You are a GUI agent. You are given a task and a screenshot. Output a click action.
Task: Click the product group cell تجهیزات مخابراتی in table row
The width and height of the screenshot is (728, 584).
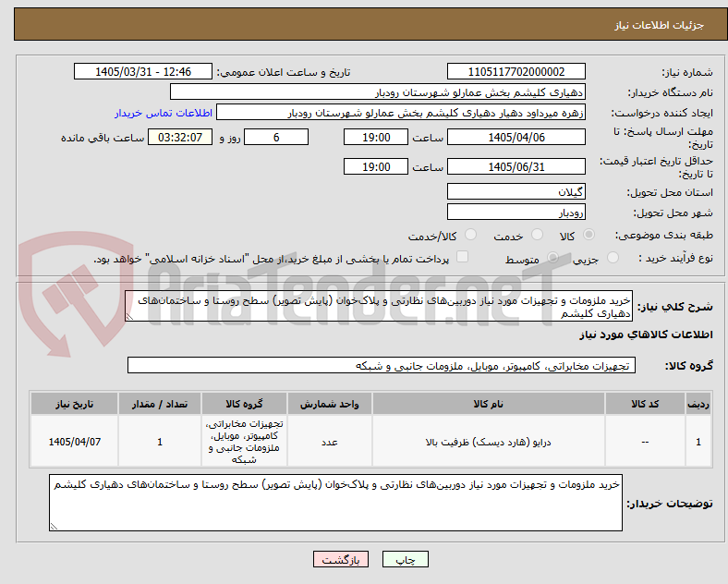point(244,442)
